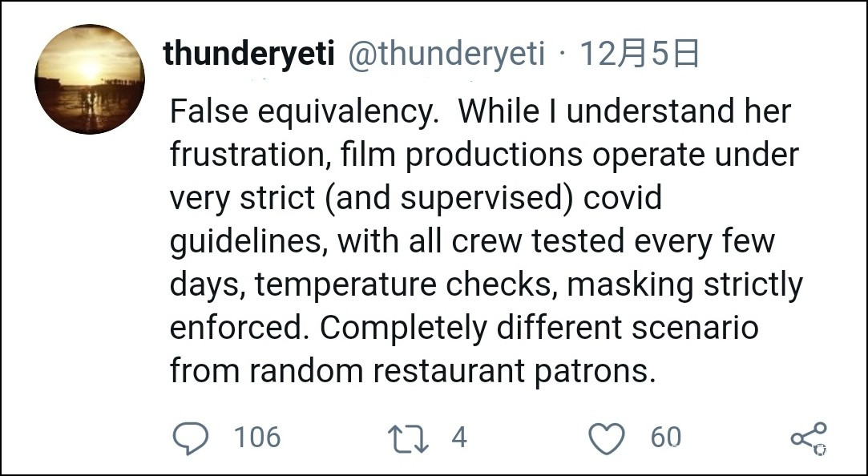868x476 pixels.
Task: Click the 60 likes count
Action: click(665, 438)
